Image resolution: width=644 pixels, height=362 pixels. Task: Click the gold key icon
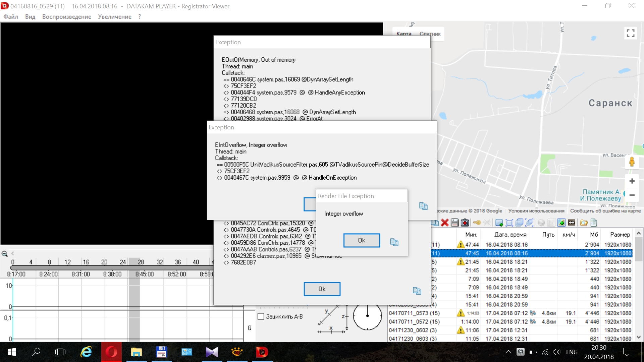click(477, 223)
